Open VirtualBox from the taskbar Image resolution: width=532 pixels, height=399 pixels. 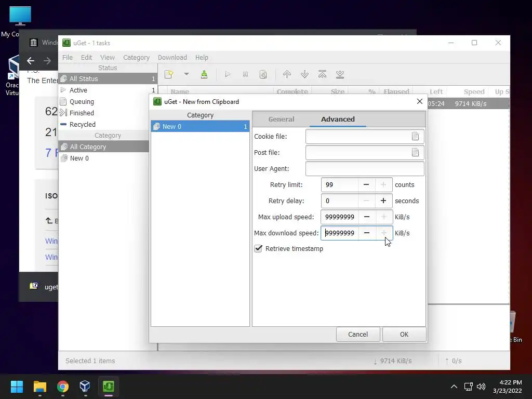click(85, 387)
